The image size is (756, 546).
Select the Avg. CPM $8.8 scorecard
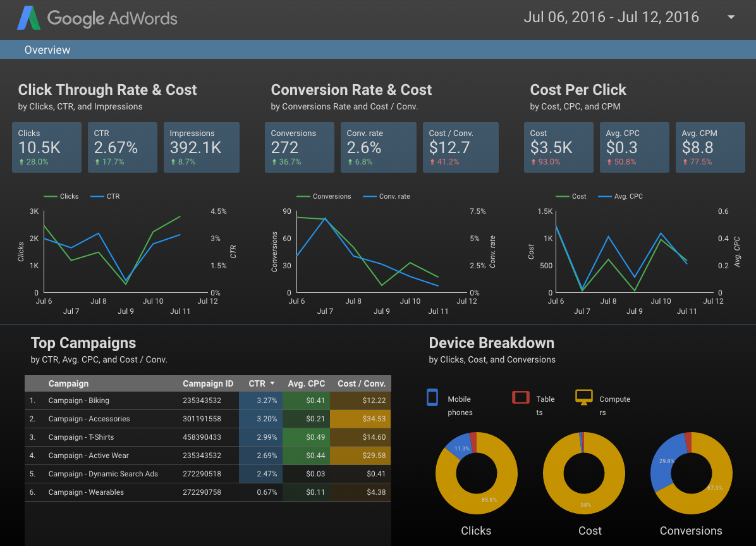pos(710,147)
